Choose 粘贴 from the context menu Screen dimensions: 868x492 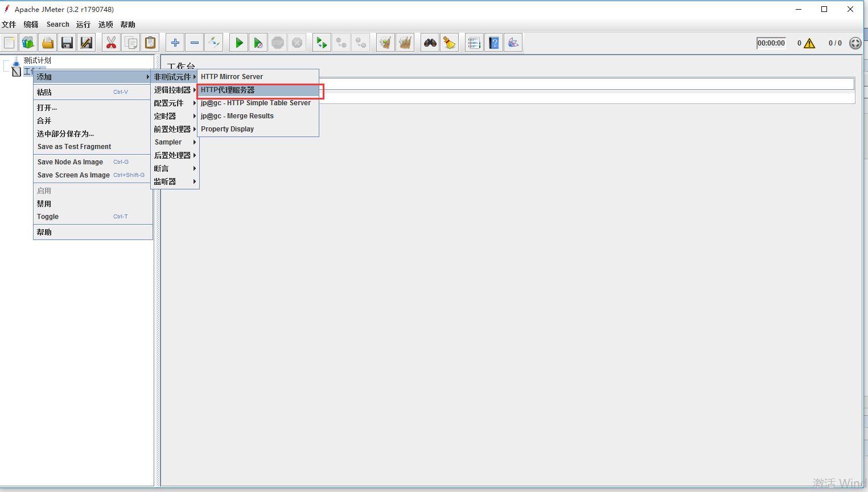[93, 92]
